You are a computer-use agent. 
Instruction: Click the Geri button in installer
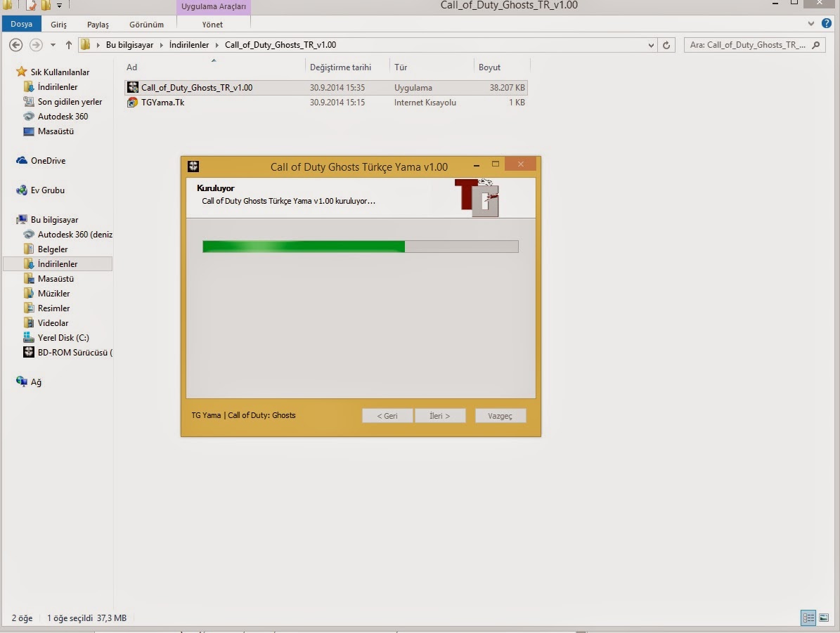[387, 416]
